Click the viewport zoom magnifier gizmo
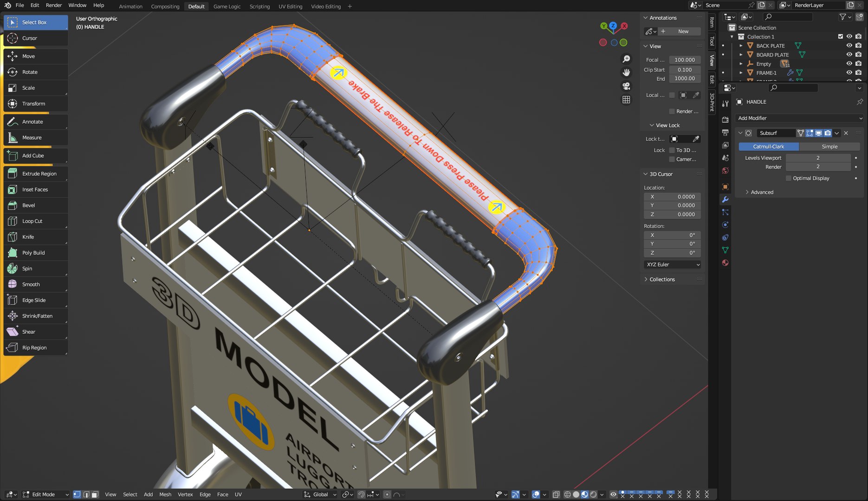Screen dimensions: 868x501 (626, 59)
